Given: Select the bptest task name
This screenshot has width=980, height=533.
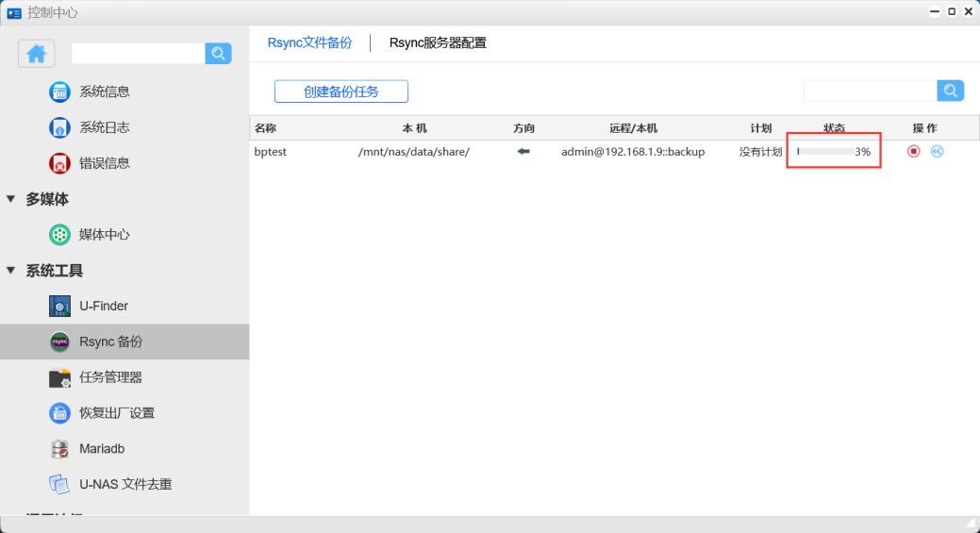Looking at the screenshot, I should (x=270, y=152).
